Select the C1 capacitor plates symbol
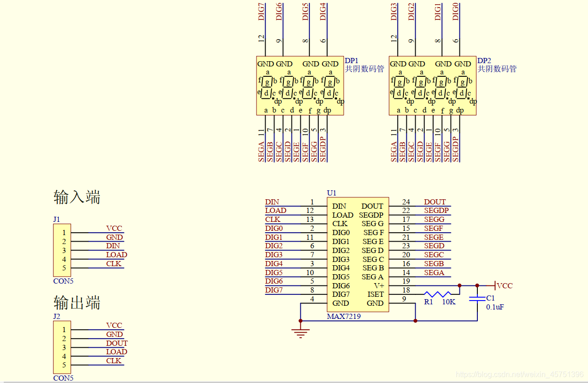The width and height of the screenshot is (588, 383). tap(477, 299)
